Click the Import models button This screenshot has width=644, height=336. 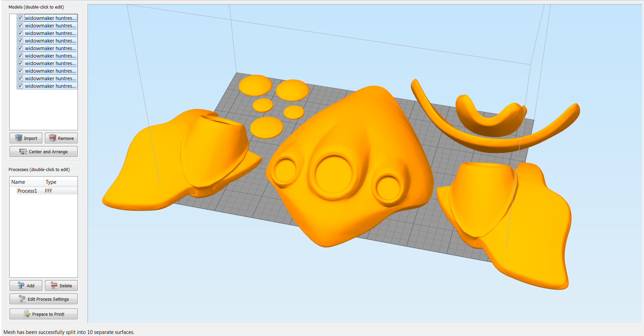point(26,138)
